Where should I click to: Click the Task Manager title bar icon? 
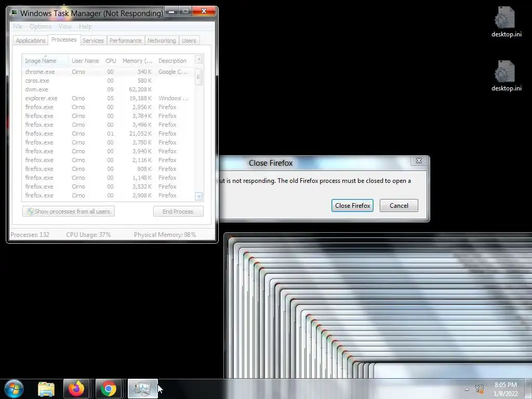click(14, 13)
